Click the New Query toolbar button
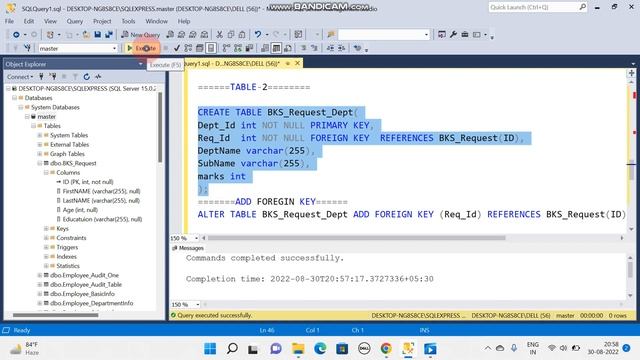The height and width of the screenshot is (360, 640). 141,35
